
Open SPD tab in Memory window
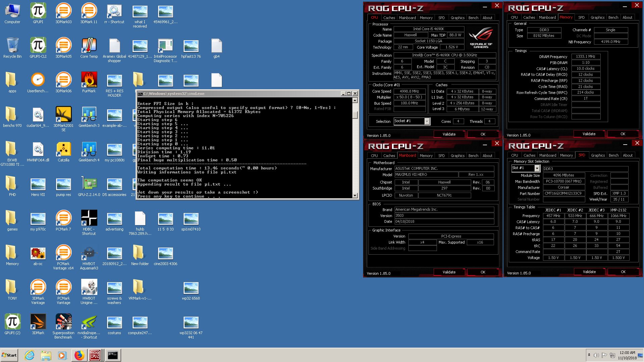click(581, 17)
